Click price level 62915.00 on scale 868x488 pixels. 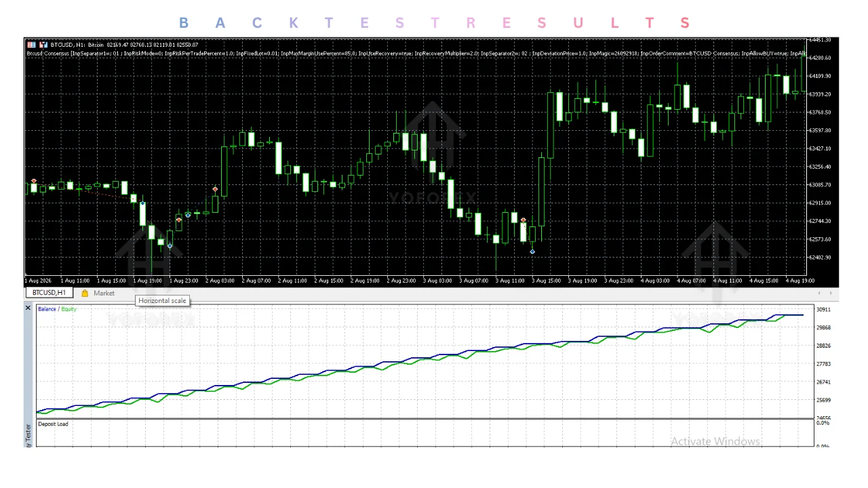click(821, 203)
